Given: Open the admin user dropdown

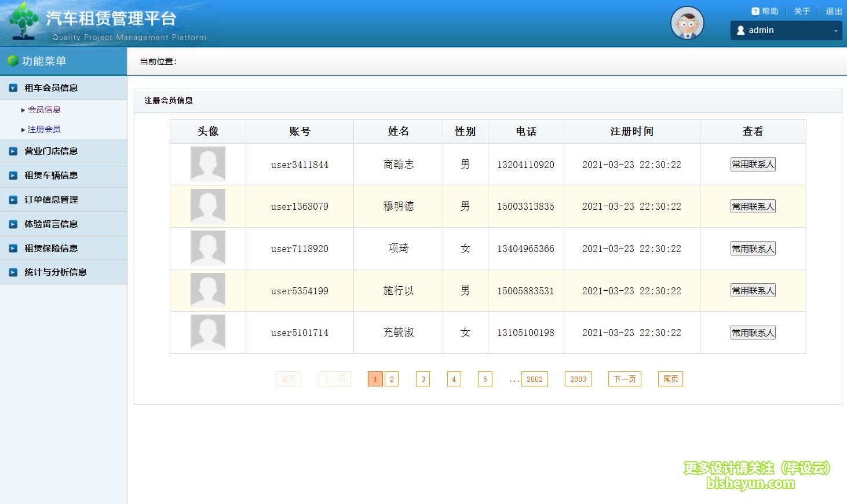Looking at the screenshot, I should [x=786, y=31].
